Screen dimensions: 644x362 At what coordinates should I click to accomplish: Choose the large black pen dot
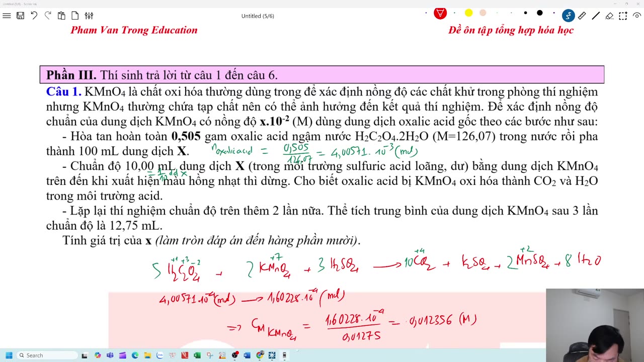[539, 13]
